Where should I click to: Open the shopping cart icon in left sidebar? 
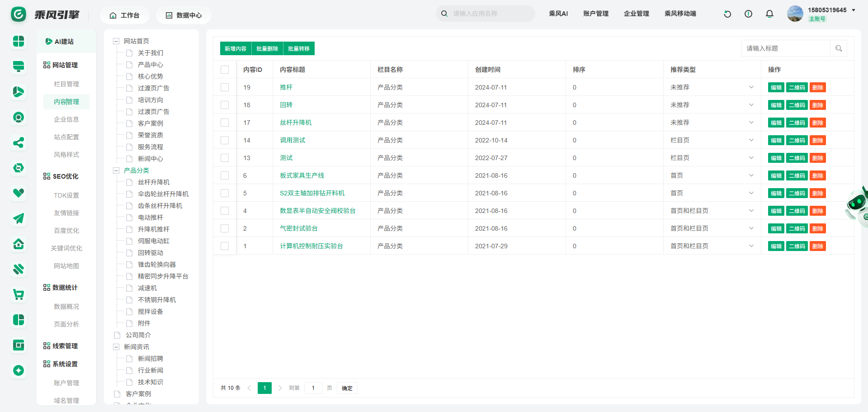[x=19, y=295]
